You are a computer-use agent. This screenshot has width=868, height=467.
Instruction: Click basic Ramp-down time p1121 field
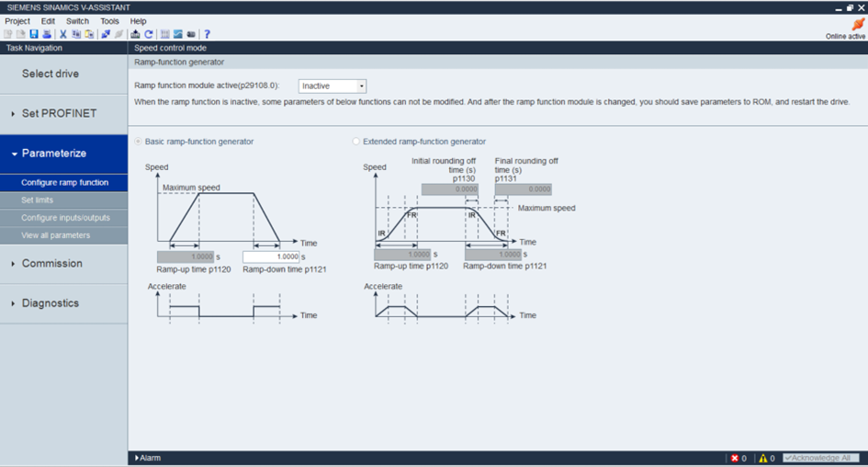271,257
